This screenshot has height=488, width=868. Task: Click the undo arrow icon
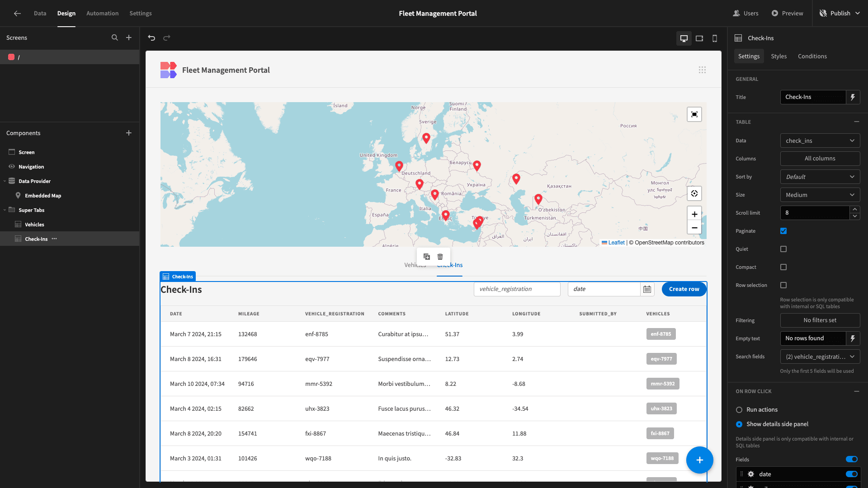click(x=151, y=38)
